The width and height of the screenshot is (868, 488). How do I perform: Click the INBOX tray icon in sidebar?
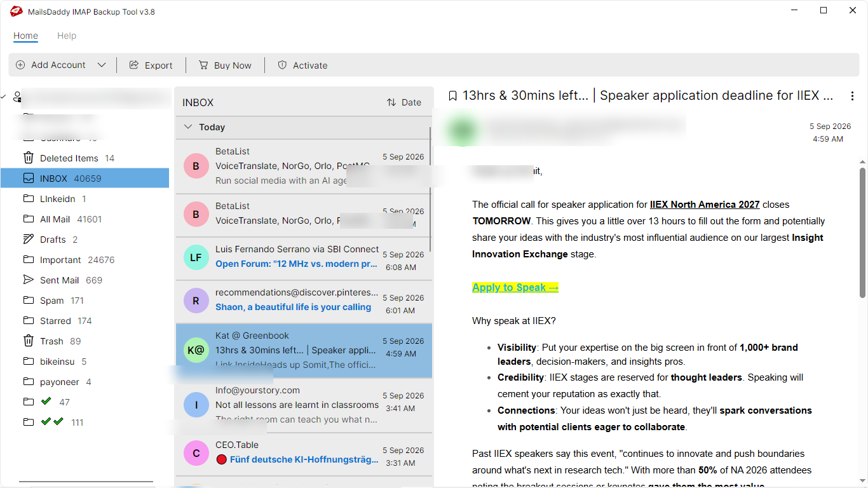(x=28, y=178)
